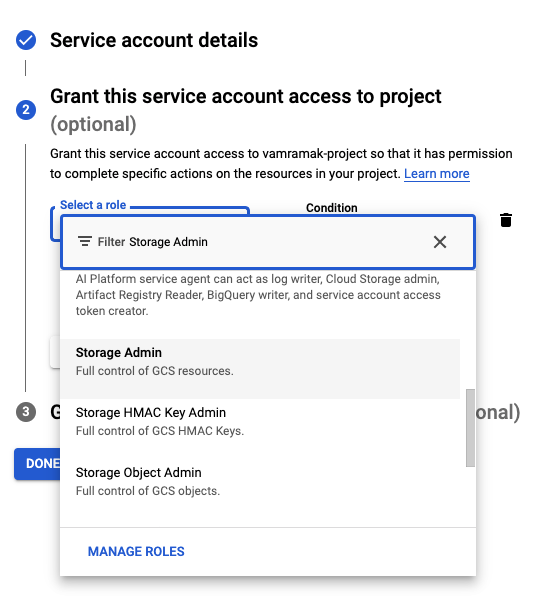Click the role list scrollbar thumb

coord(470,428)
